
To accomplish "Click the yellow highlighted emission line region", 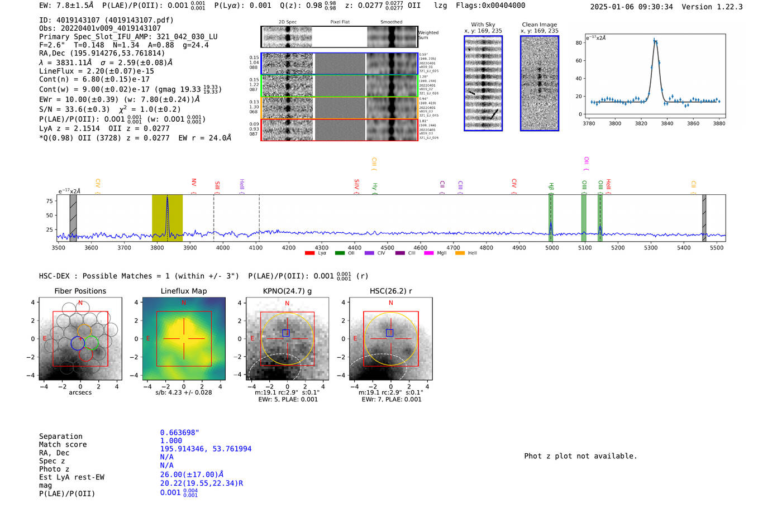I will 167,218.
